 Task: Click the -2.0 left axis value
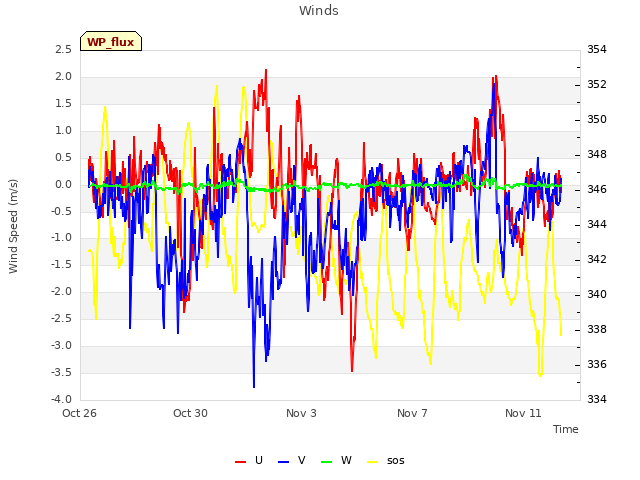[x=61, y=292]
